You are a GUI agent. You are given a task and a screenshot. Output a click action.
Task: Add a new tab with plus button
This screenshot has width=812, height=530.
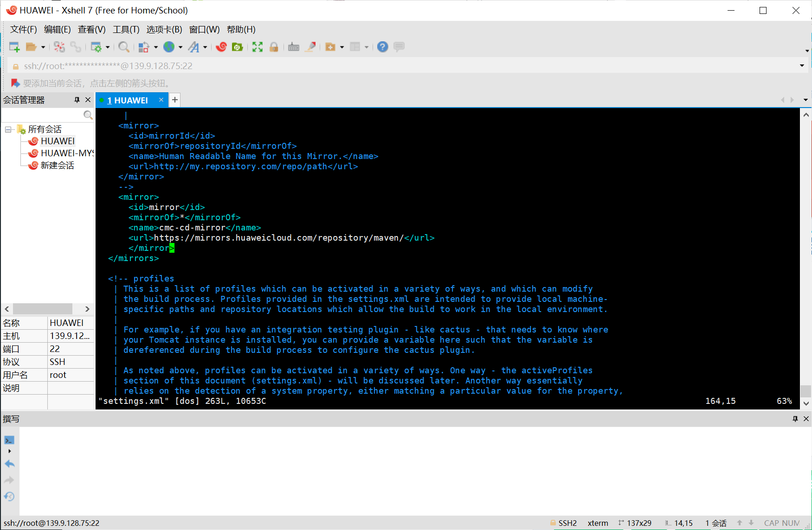coord(175,100)
